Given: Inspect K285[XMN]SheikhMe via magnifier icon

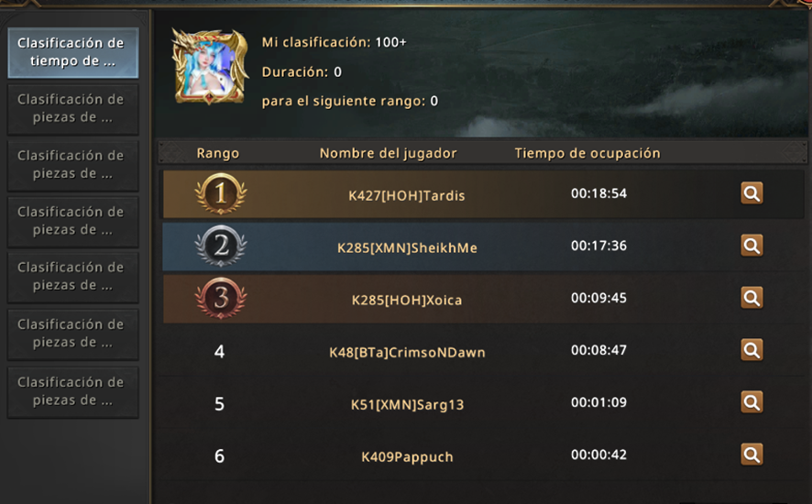Looking at the screenshot, I should pos(752,246).
